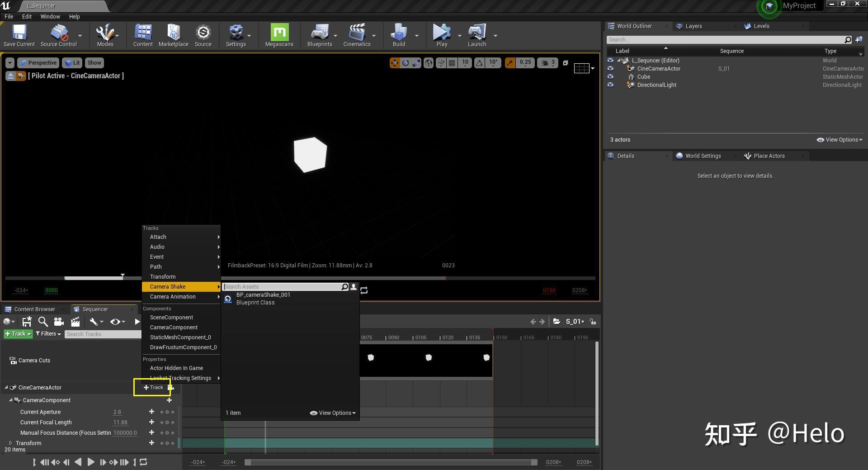
Task: Select the BP_cameraShake_001 Blueprint Class asset
Action: [x=264, y=298]
